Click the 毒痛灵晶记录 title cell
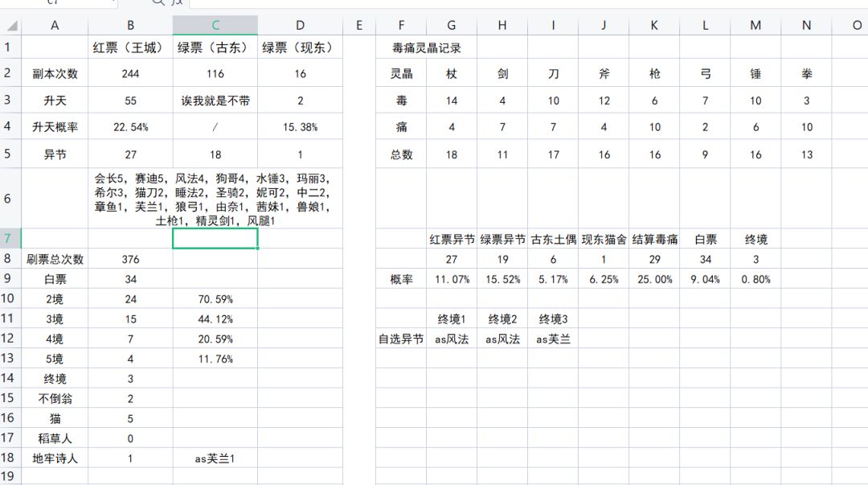 click(x=426, y=48)
